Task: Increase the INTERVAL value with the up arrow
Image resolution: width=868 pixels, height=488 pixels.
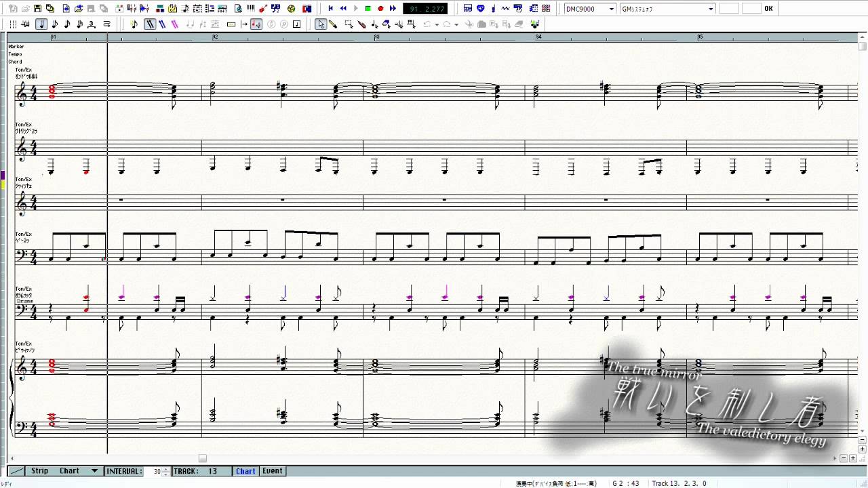Action: tap(166, 469)
